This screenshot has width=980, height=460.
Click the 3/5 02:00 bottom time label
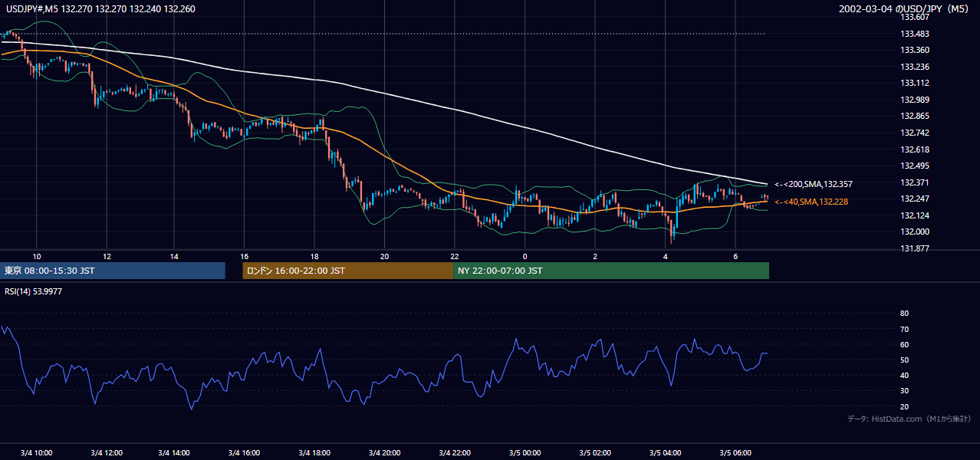pyautogui.click(x=595, y=452)
